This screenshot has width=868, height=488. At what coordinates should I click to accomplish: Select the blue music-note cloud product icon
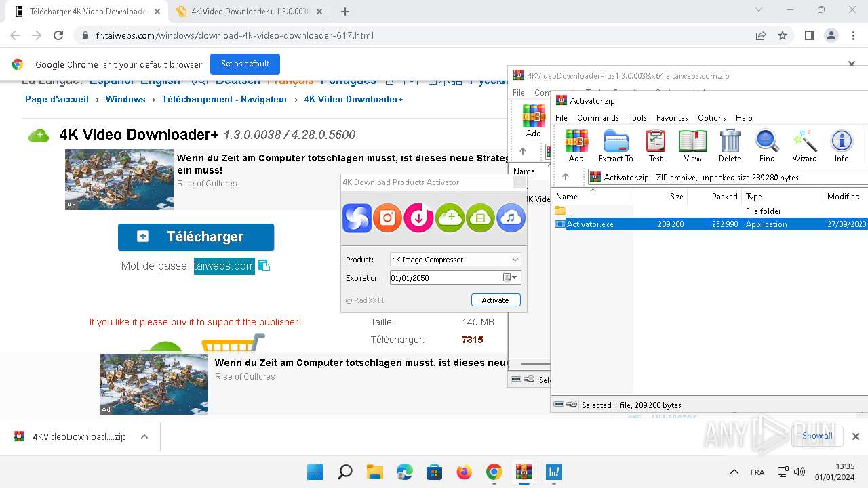511,218
